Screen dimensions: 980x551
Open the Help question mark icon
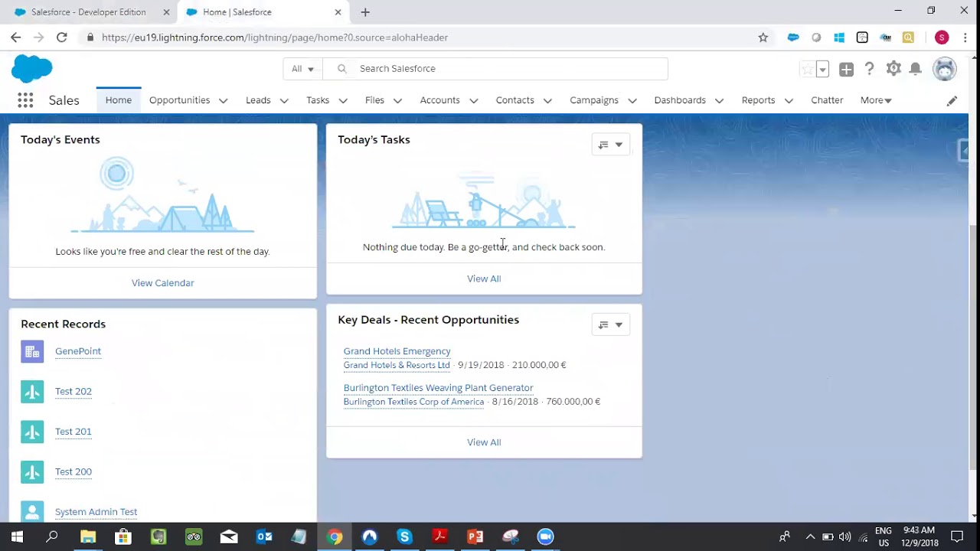tap(870, 69)
